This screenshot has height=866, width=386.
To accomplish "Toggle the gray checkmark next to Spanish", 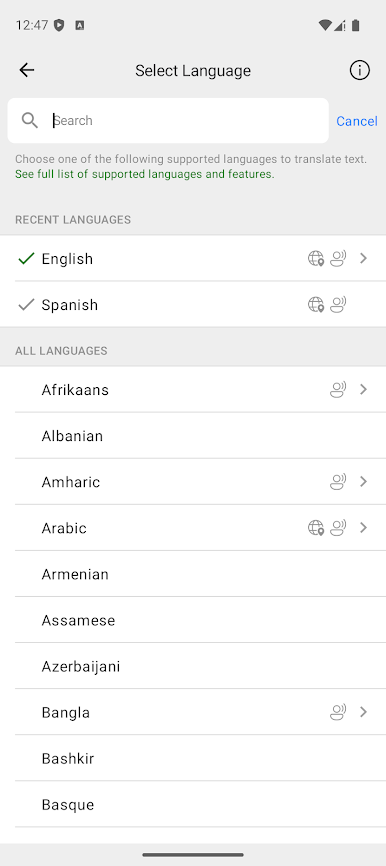I will click(x=26, y=304).
